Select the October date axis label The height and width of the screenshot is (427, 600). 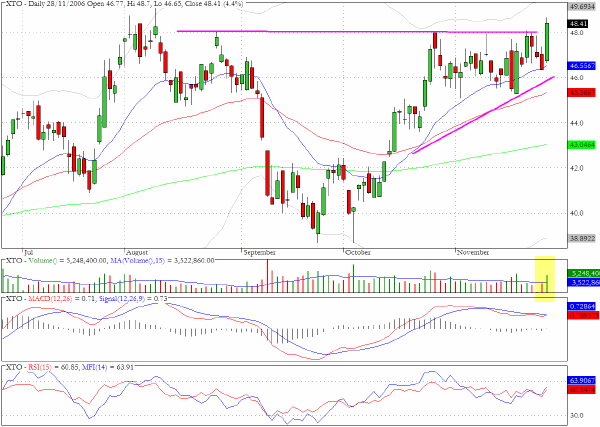[358, 253]
